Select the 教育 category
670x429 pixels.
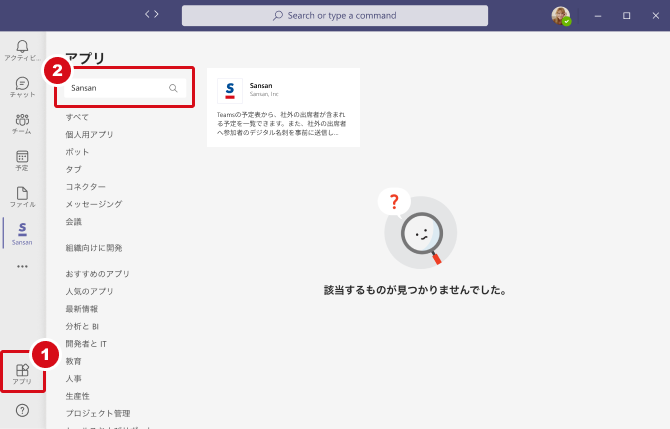(73, 361)
